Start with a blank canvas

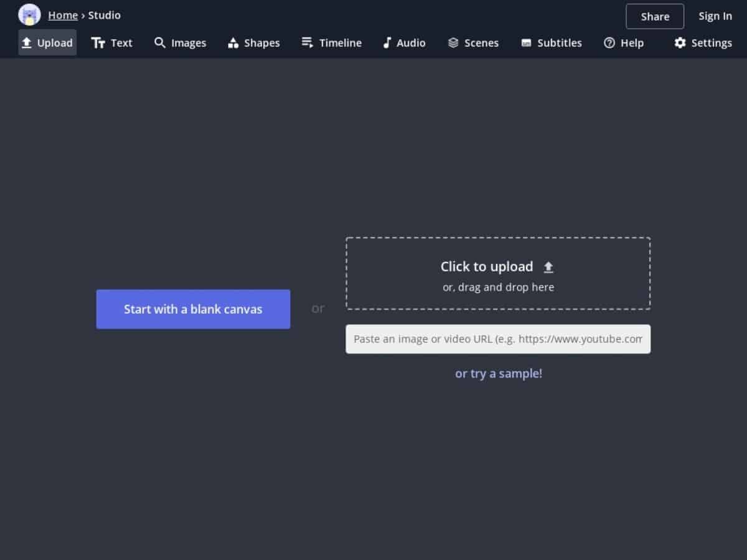(193, 309)
